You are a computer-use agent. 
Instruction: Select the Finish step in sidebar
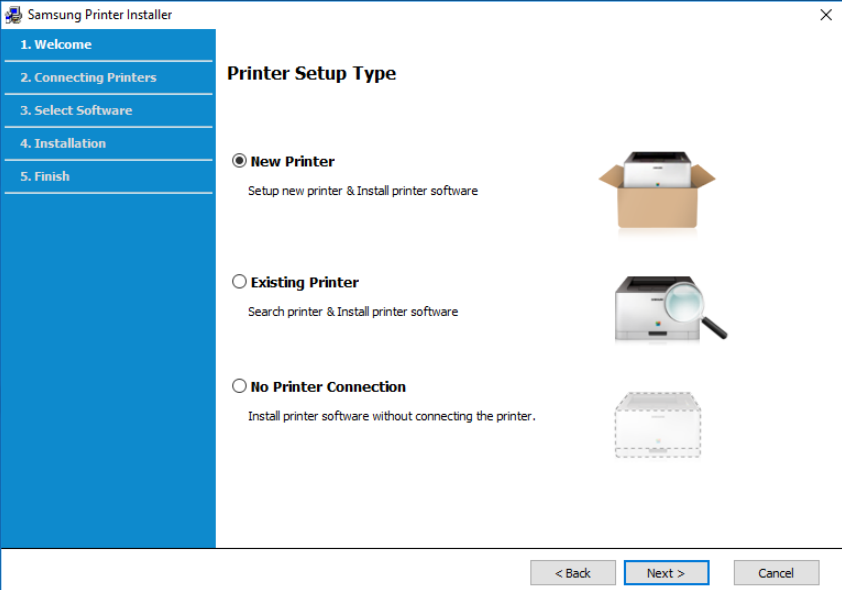[45, 177]
